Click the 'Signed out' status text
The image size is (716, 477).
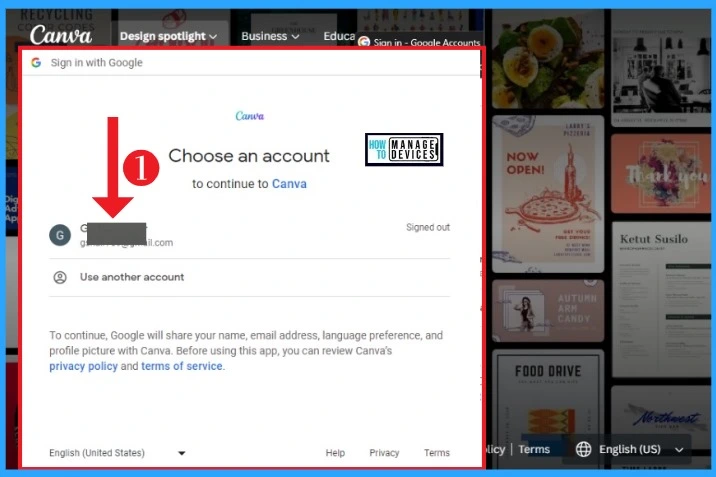(428, 227)
